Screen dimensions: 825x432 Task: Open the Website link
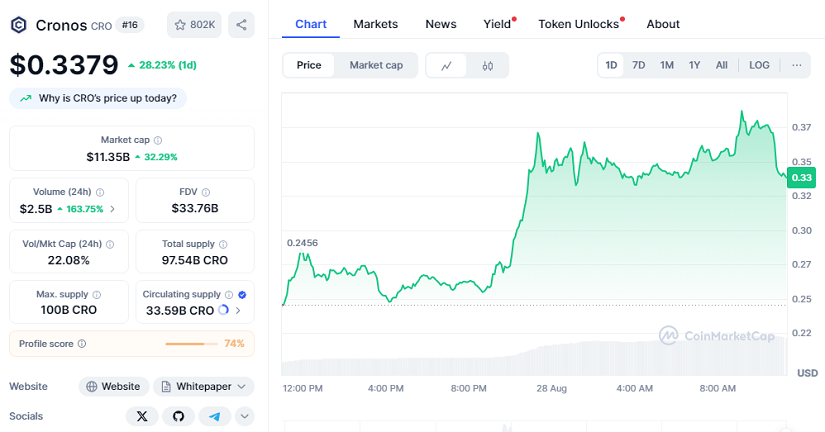point(113,386)
